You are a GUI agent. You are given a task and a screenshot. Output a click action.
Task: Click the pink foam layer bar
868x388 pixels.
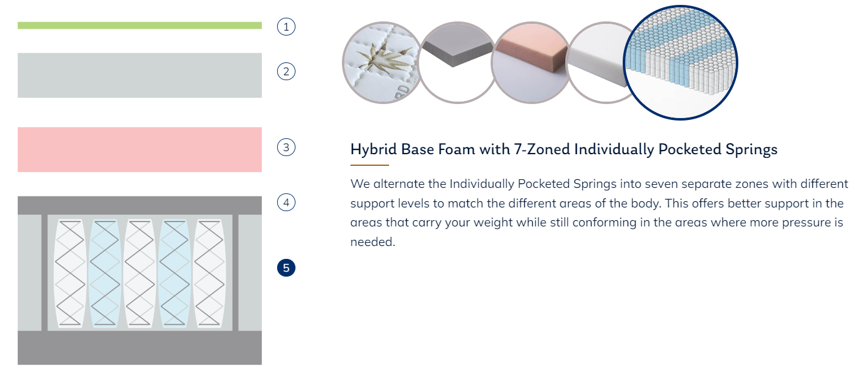139,149
